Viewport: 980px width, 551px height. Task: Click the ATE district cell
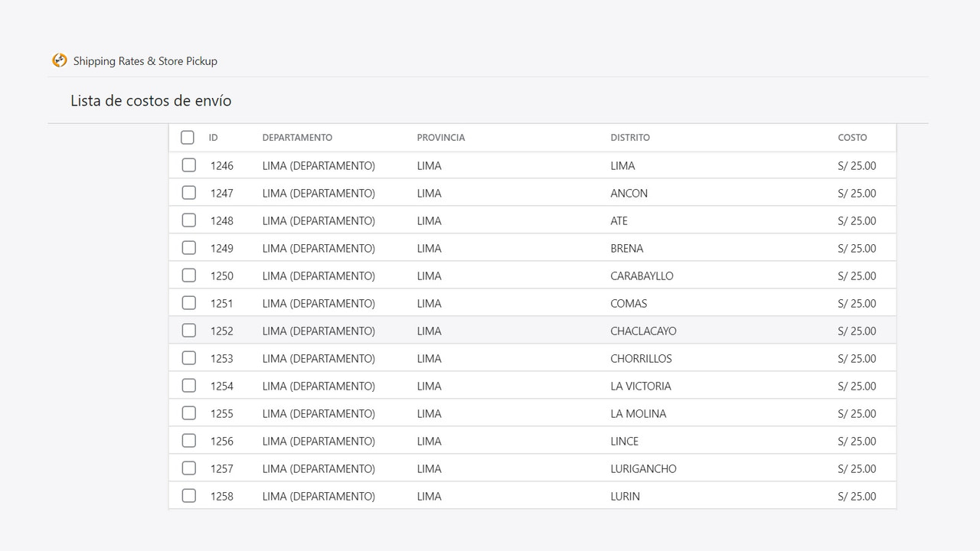tap(619, 221)
